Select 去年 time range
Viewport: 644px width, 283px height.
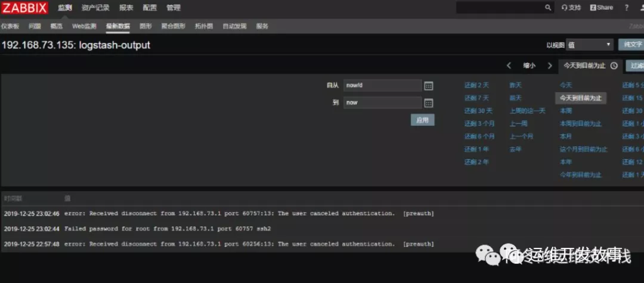click(515, 150)
